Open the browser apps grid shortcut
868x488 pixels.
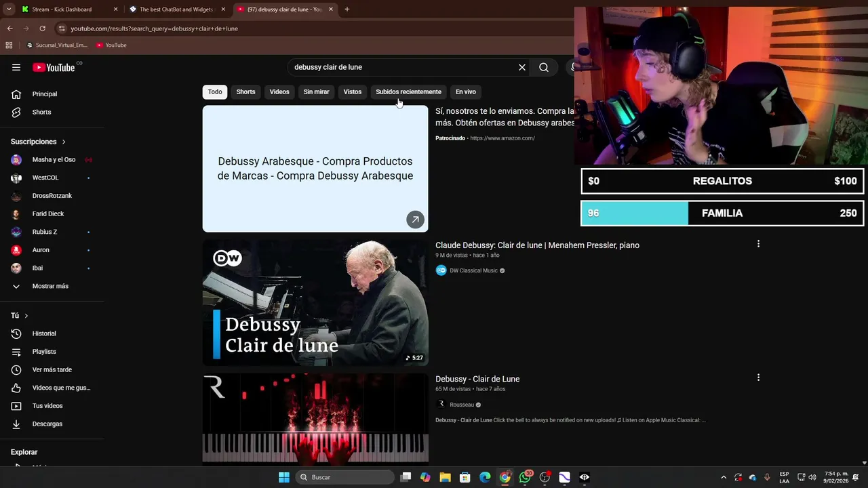click(x=9, y=45)
